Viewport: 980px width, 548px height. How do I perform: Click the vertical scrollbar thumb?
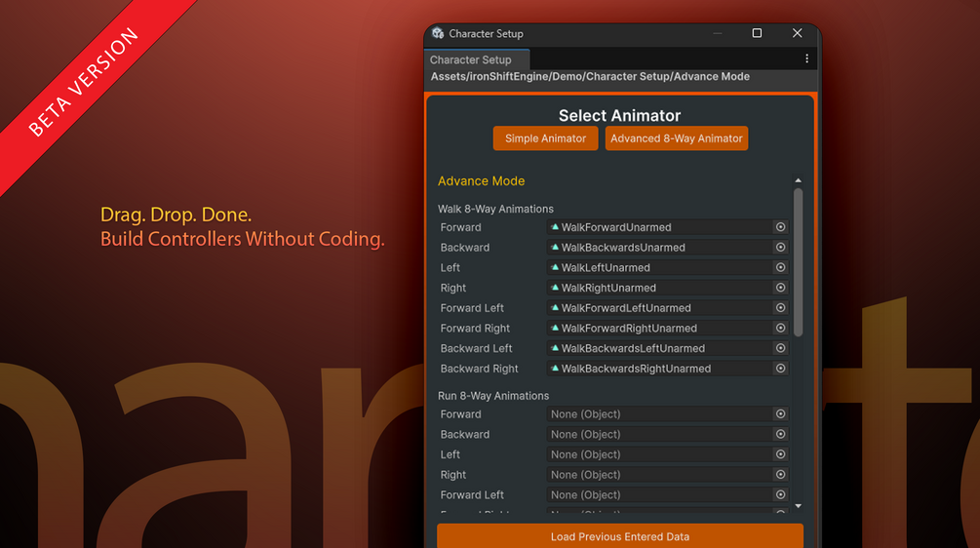coord(798,262)
